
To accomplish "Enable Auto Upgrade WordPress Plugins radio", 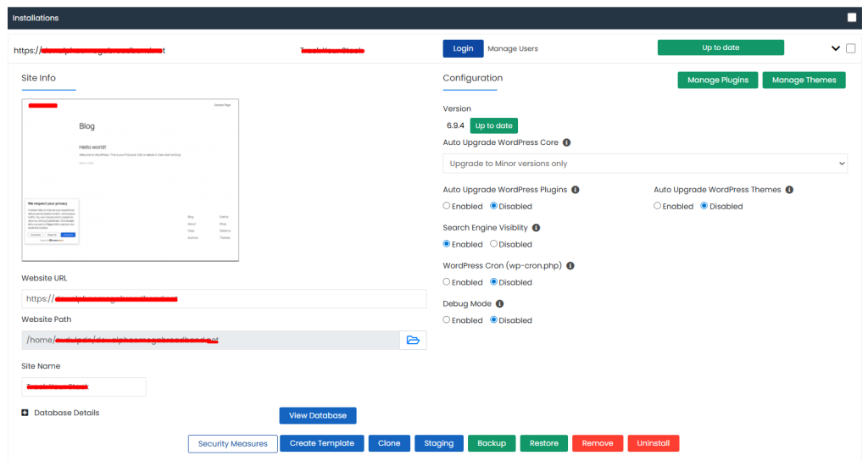I will 447,206.
